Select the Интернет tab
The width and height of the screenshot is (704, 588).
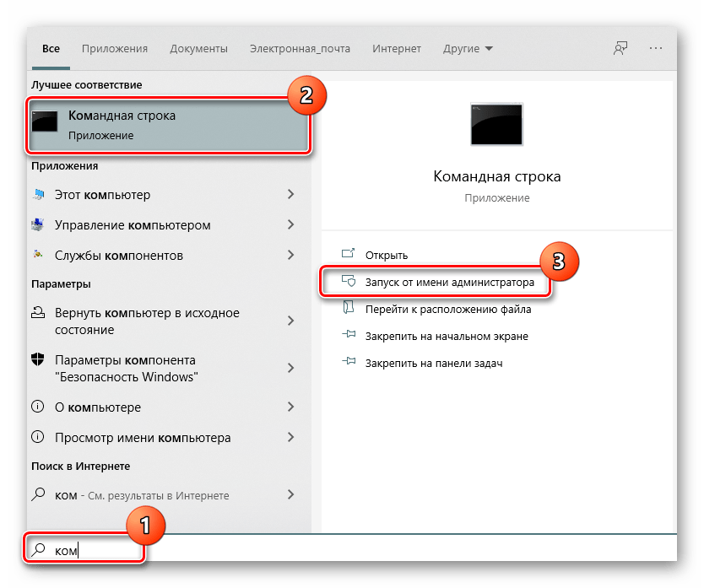(x=396, y=49)
